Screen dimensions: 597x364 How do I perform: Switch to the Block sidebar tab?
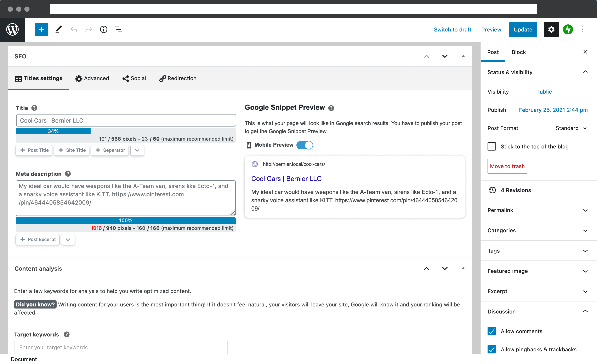pos(518,52)
